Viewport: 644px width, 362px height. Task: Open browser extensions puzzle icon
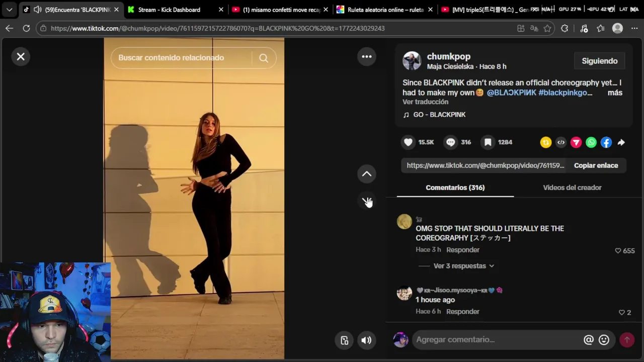pos(565,28)
